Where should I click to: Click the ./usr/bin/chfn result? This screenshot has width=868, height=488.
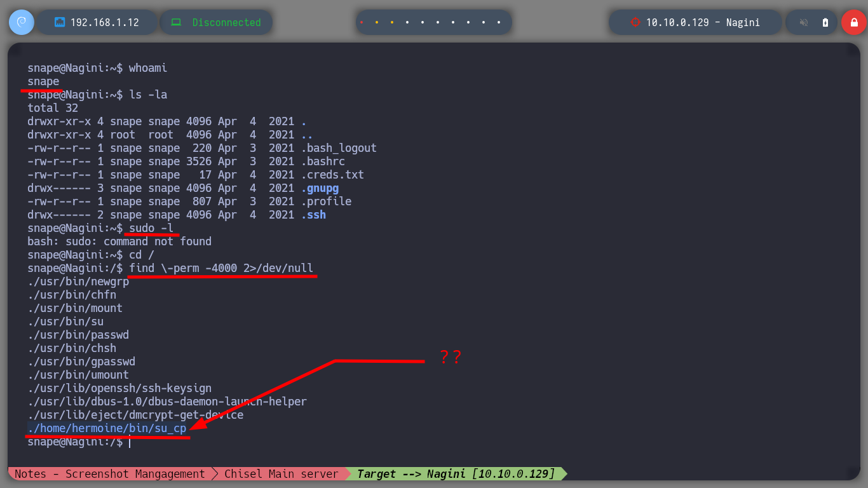(72, 295)
